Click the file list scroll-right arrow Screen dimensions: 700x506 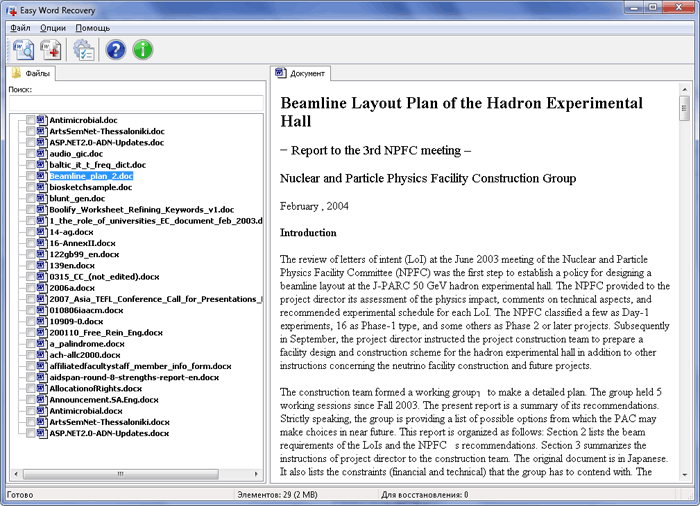click(x=256, y=474)
